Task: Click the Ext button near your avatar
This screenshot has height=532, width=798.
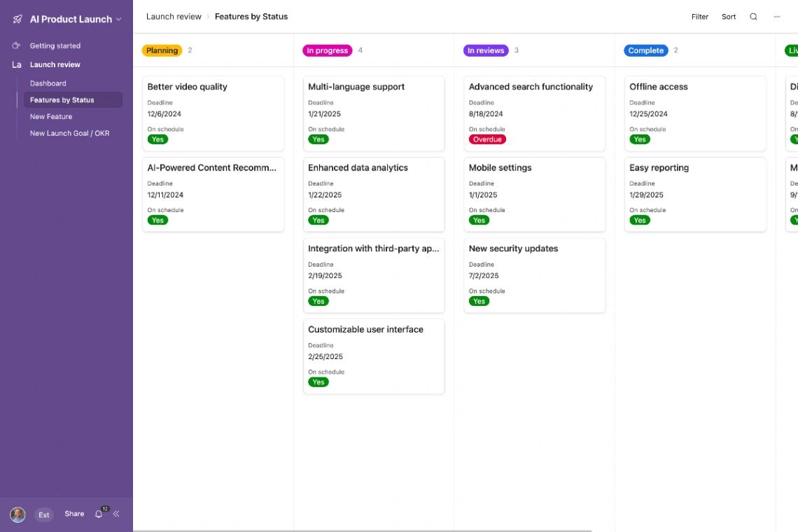Action: point(43,514)
